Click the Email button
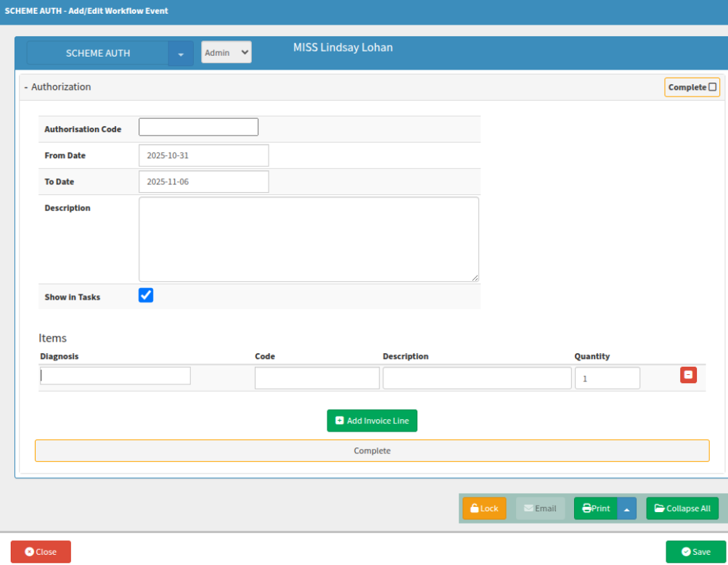 (541, 508)
